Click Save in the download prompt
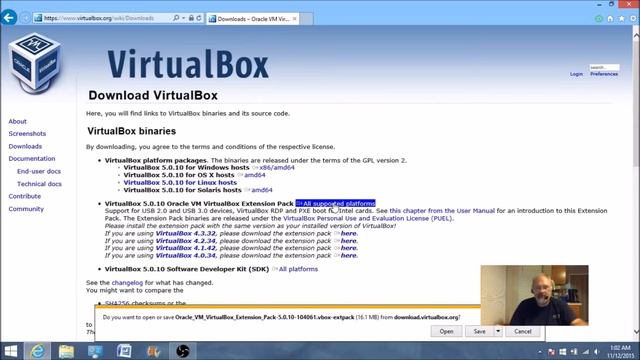Viewport: 640px width, 360px height. 480,331
